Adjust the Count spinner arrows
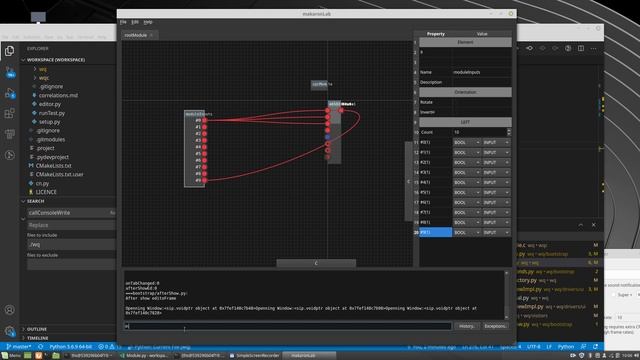The width and height of the screenshot is (640, 360). pos(509,132)
